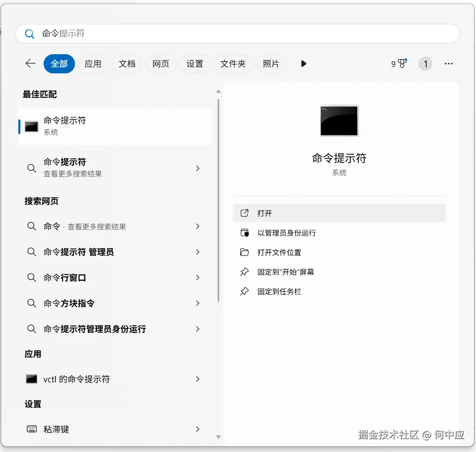This screenshot has width=476, height=452.
Task: Open the Rewards badge showing 9 points
Action: point(398,64)
